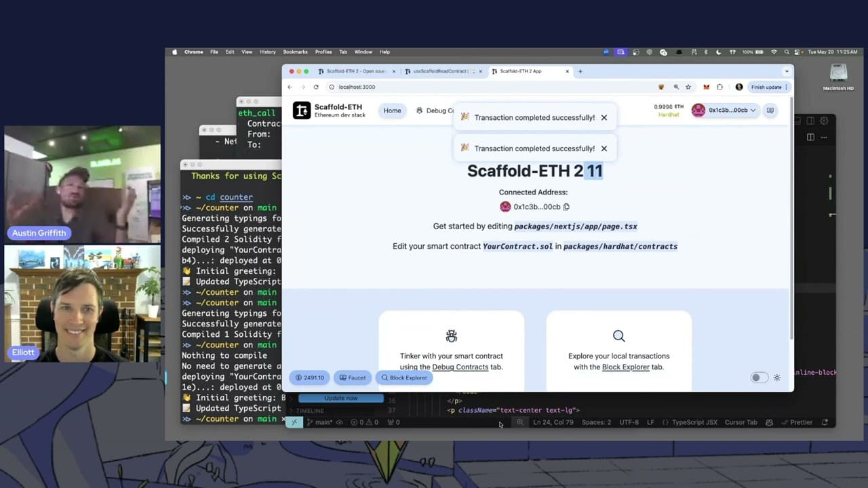Follow the Block Explorer link in the card

(626, 367)
